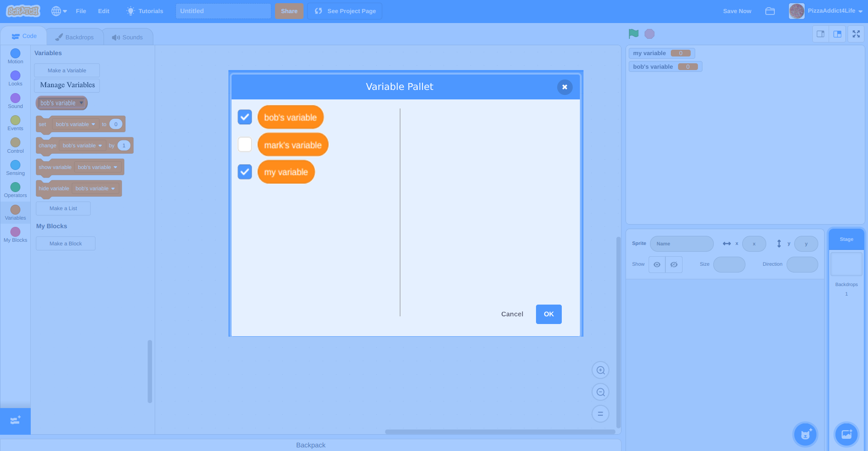Uncheck the bob's variable checkbox
Image resolution: width=868 pixels, height=451 pixels.
click(245, 117)
